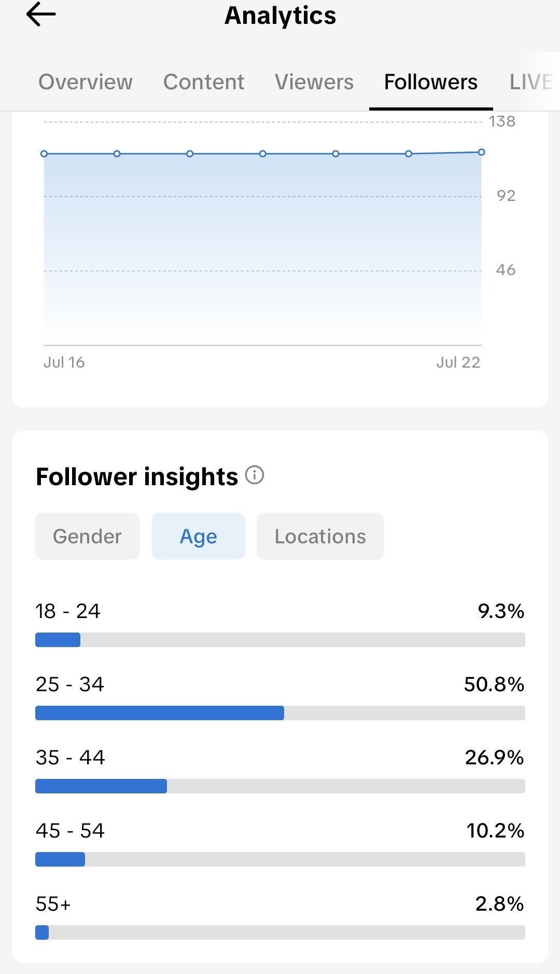Select the Age insights filter

(x=198, y=536)
